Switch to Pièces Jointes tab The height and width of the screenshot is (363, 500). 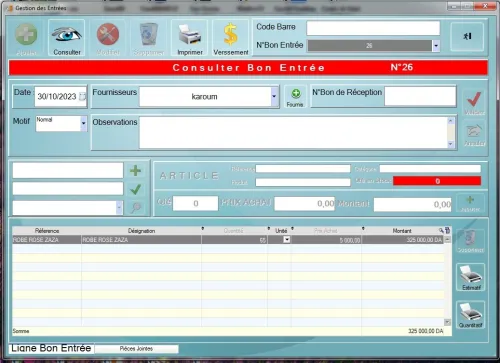136,349
